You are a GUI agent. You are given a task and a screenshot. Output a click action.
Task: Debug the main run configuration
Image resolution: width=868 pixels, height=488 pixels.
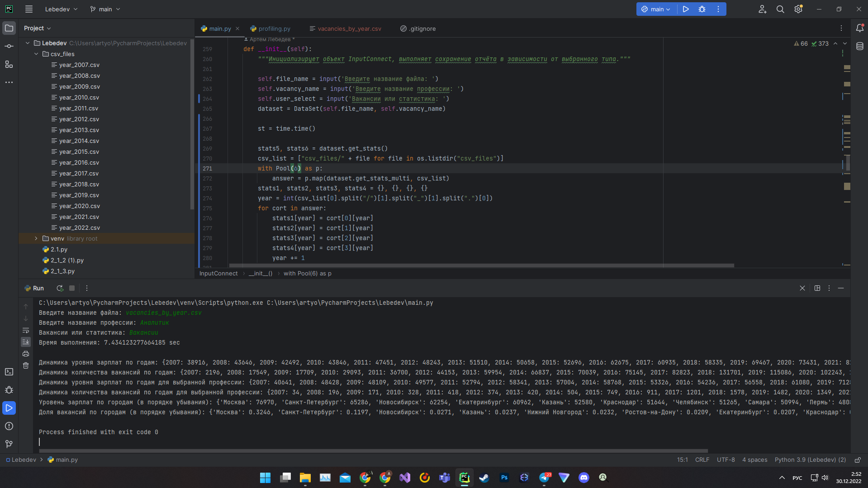702,9
